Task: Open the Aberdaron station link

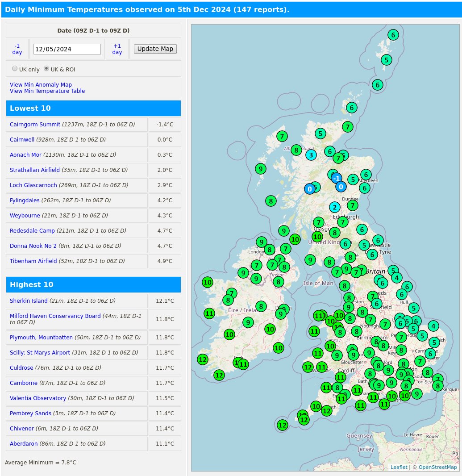Action: [24, 444]
